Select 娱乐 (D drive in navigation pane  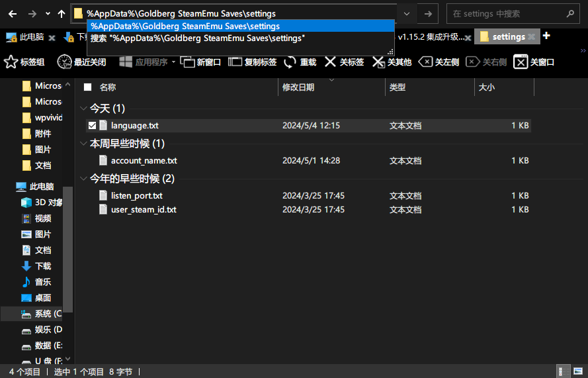click(x=41, y=330)
